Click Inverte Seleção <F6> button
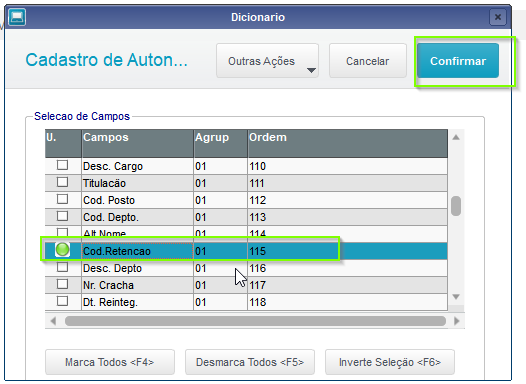Viewport: 526px width, 384px height. click(390, 362)
